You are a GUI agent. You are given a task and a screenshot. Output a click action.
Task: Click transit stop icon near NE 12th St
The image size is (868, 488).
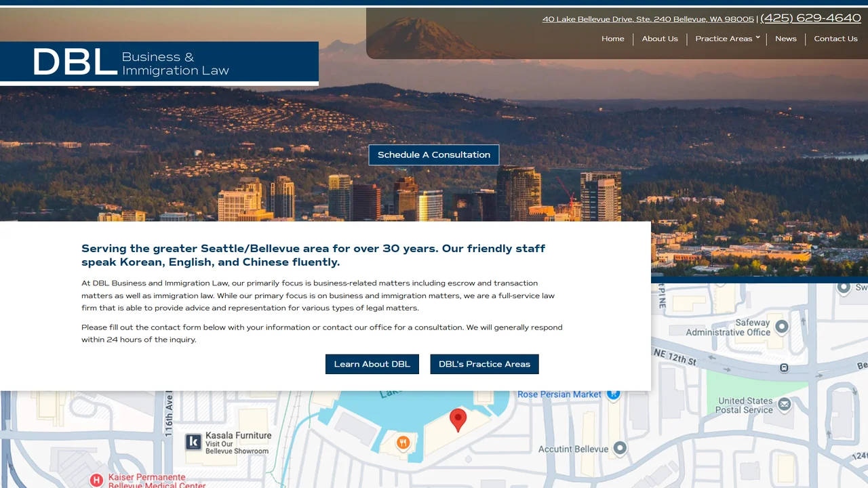click(784, 368)
